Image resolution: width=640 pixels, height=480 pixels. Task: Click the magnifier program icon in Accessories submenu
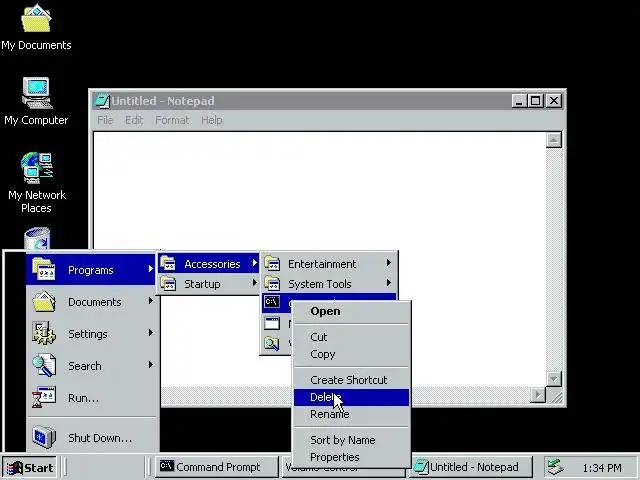(272, 343)
